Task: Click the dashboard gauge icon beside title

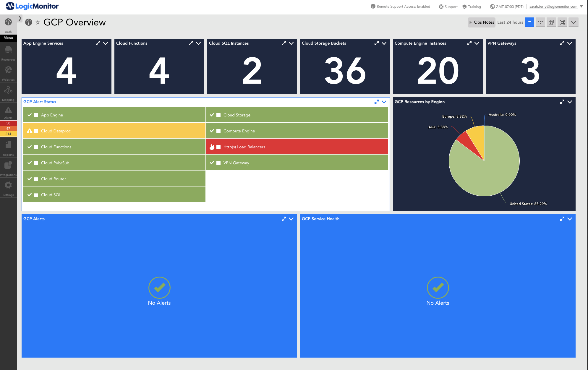Action: click(x=29, y=22)
